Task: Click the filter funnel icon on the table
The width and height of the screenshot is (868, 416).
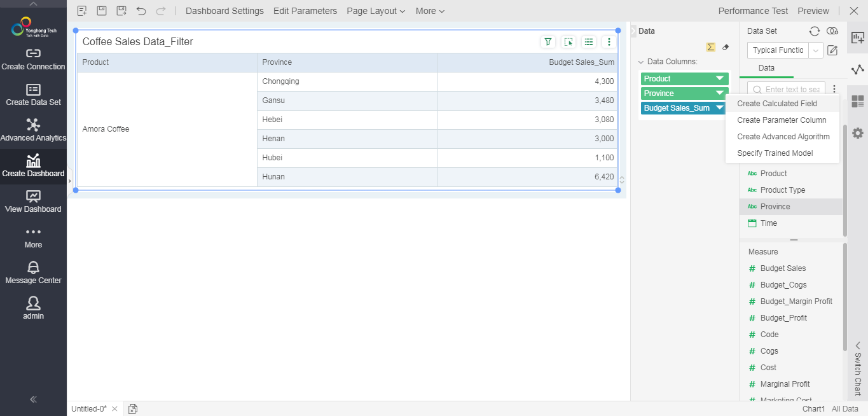Action: tap(548, 42)
